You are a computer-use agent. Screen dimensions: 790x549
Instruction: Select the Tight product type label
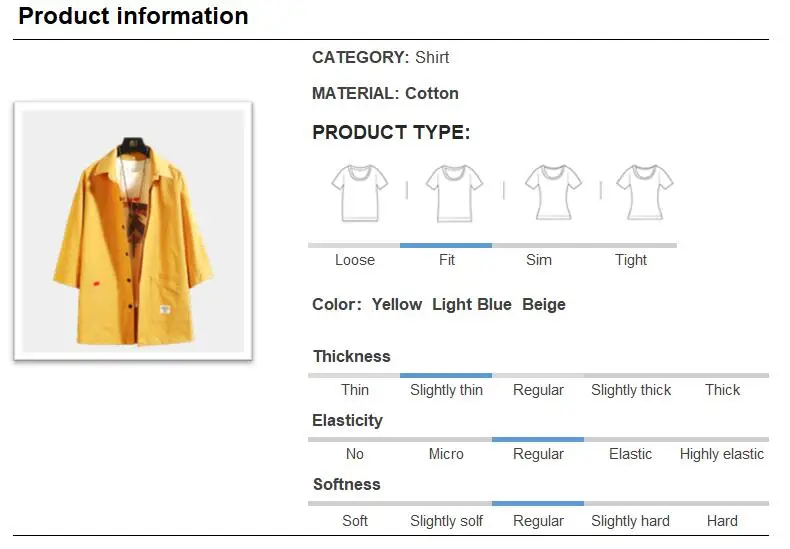(x=631, y=260)
